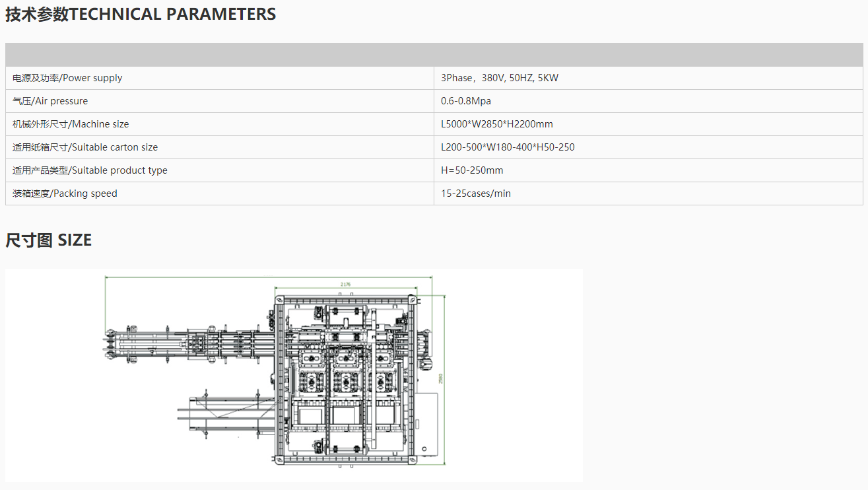Click the 15-25cases/min value cell

tap(476, 193)
